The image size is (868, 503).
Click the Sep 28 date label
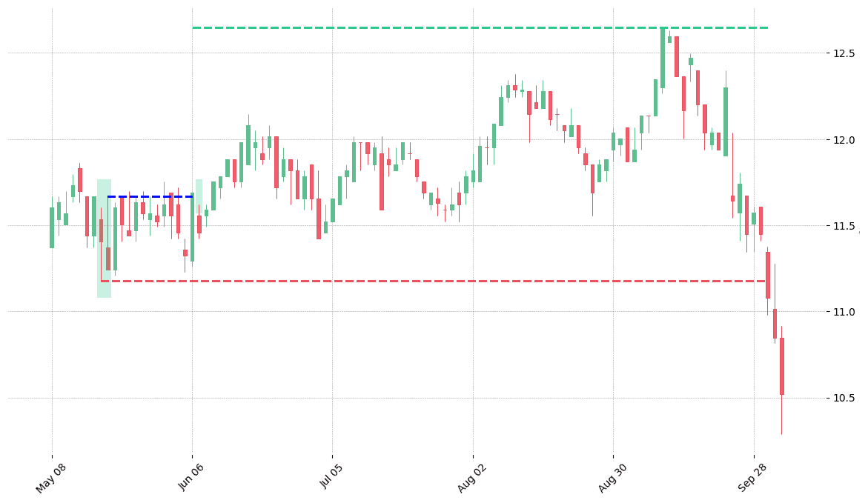coord(752,478)
